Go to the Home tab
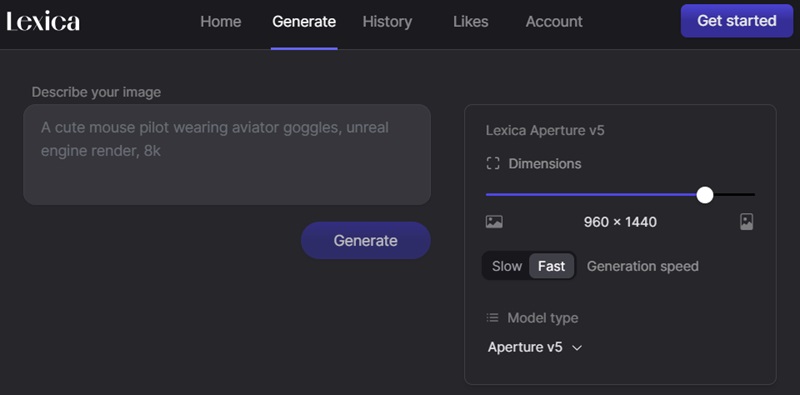This screenshot has width=800, height=395. [x=220, y=21]
